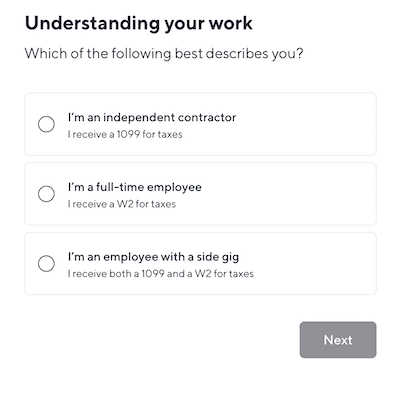Click the Next button

338,340
